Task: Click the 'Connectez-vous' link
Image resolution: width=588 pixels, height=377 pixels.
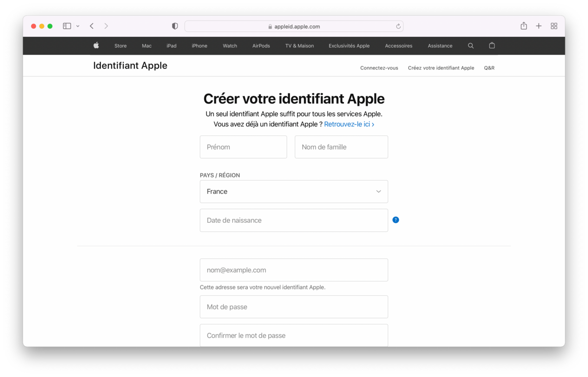Action: 379,68
